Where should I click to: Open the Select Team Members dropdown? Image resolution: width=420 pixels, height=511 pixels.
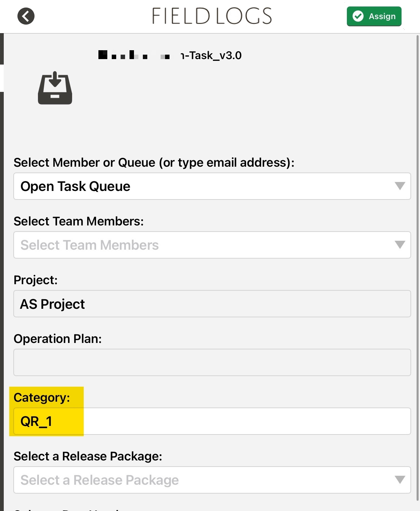(x=205, y=245)
